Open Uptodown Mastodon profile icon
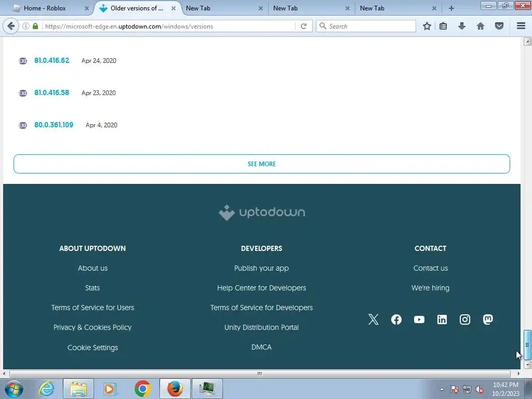532x399 pixels. (488, 320)
